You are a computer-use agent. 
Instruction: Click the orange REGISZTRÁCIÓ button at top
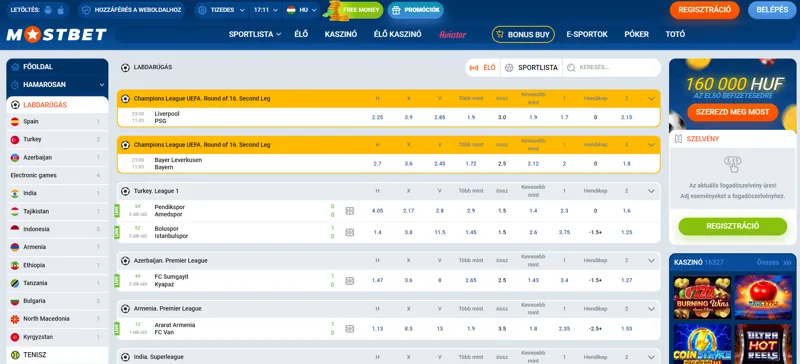click(x=705, y=10)
